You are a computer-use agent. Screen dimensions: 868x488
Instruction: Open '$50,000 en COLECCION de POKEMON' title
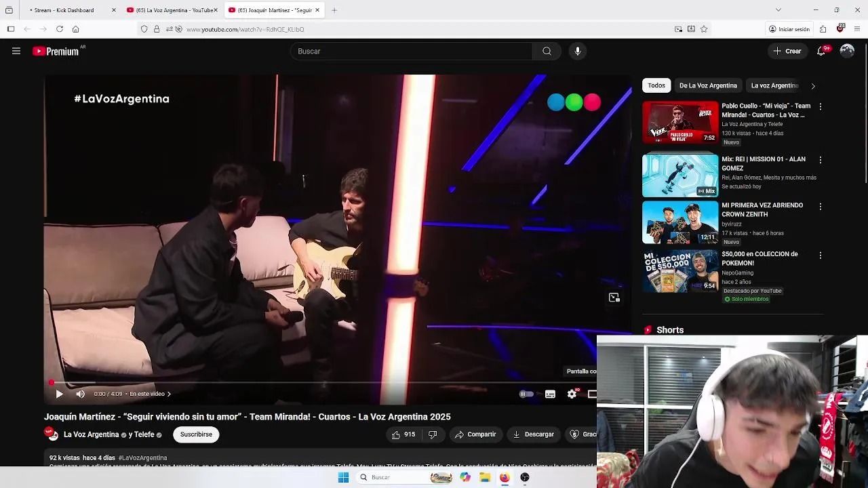759,258
